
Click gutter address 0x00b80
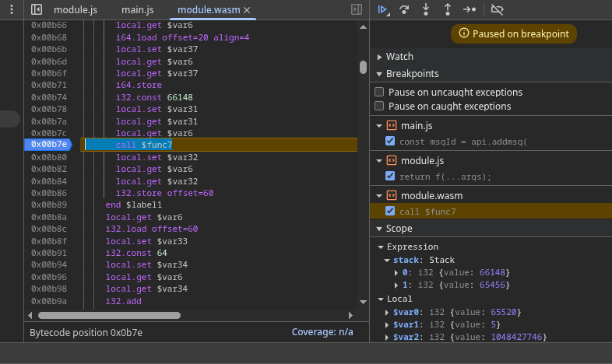pos(49,157)
